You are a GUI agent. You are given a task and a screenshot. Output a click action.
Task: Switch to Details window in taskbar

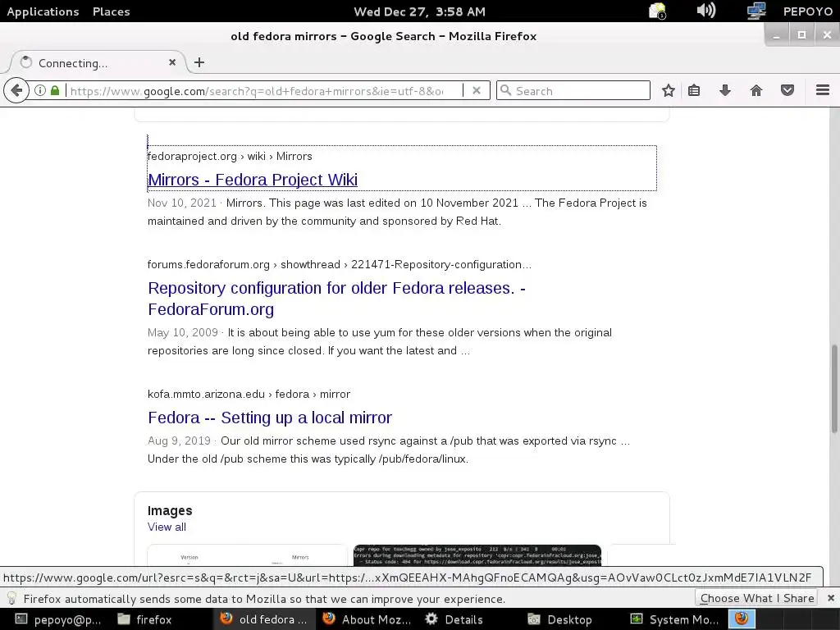pos(454,619)
